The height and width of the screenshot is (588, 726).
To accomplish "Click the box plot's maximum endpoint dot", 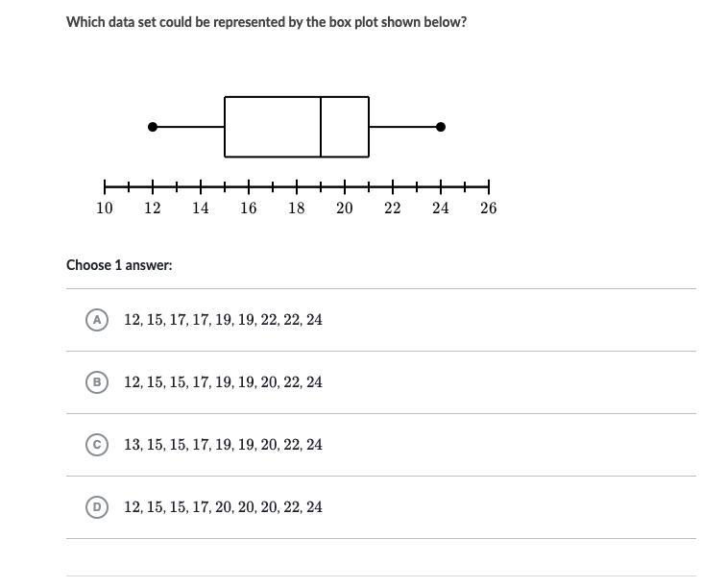I will point(441,127).
